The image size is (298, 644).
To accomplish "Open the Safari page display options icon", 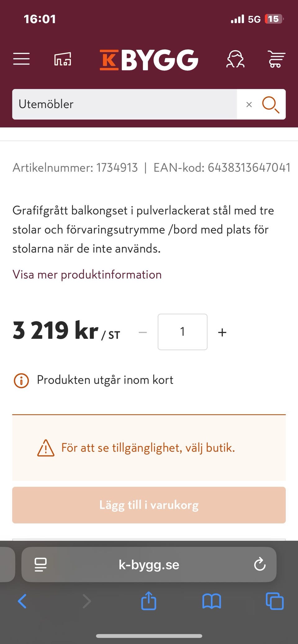I will 40,565.
